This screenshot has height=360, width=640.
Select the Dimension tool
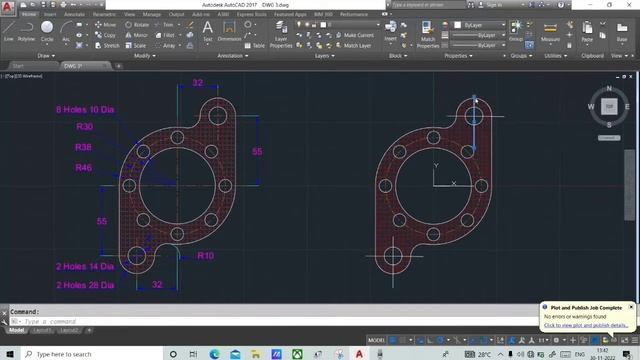(229, 31)
